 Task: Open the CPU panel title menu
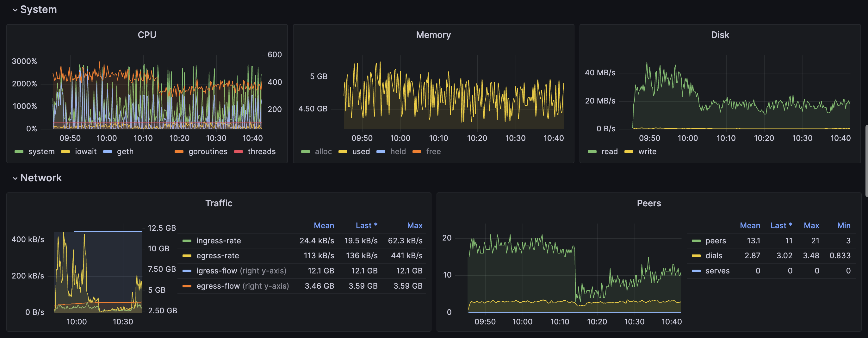(x=147, y=35)
